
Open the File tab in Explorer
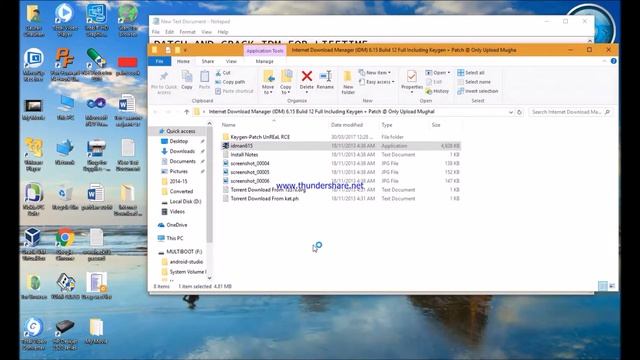click(x=160, y=61)
